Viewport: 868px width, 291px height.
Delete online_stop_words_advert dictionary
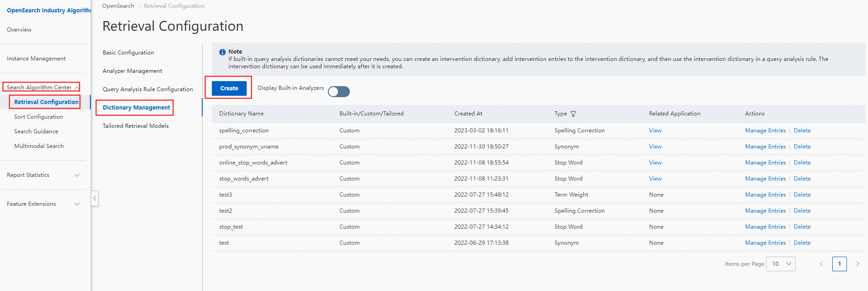802,163
